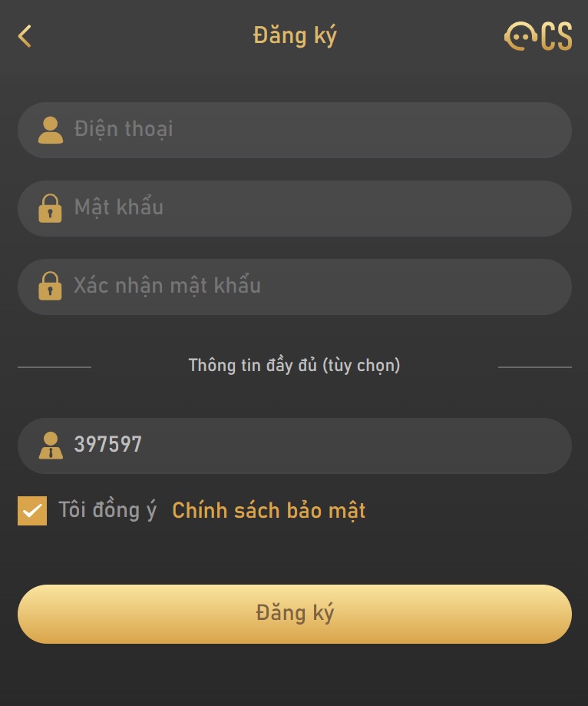The height and width of the screenshot is (706, 588).
Task: Open the CS logo in the top-right corner
Action: (537, 35)
